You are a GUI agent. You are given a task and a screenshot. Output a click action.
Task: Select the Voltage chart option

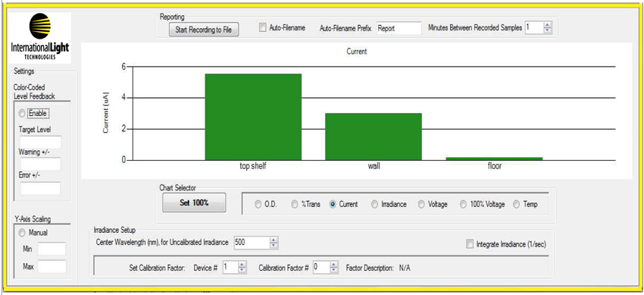[421, 204]
